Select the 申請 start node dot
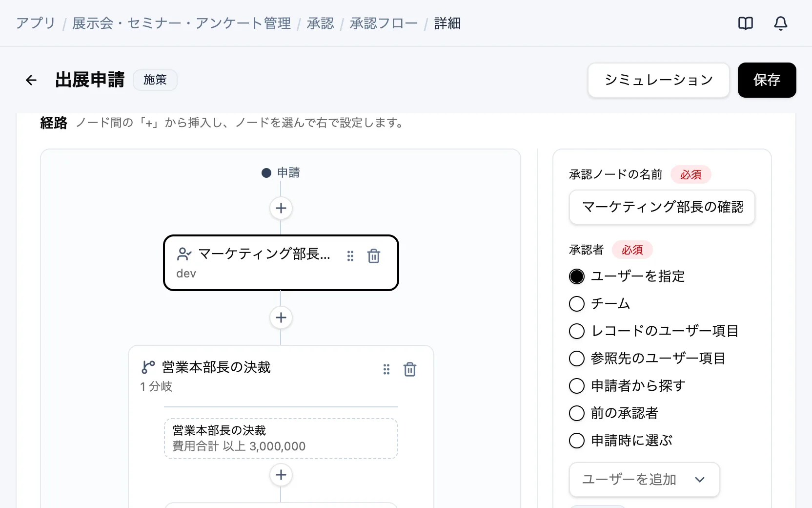 point(266,173)
